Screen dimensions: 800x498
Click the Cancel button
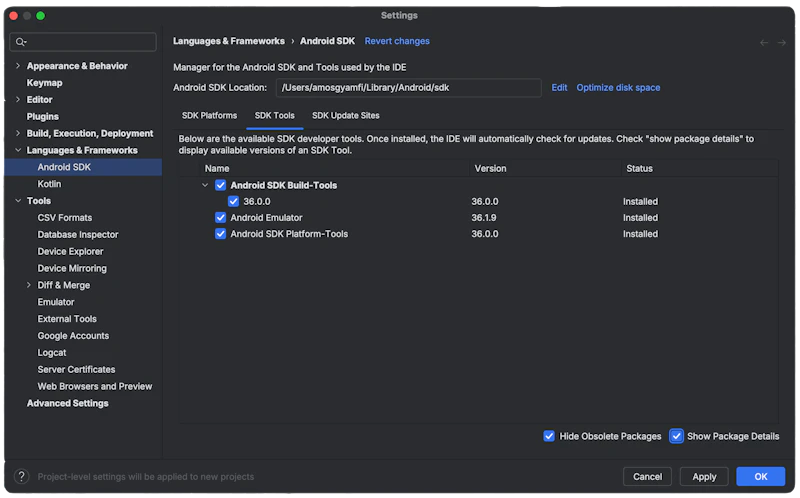pos(647,477)
